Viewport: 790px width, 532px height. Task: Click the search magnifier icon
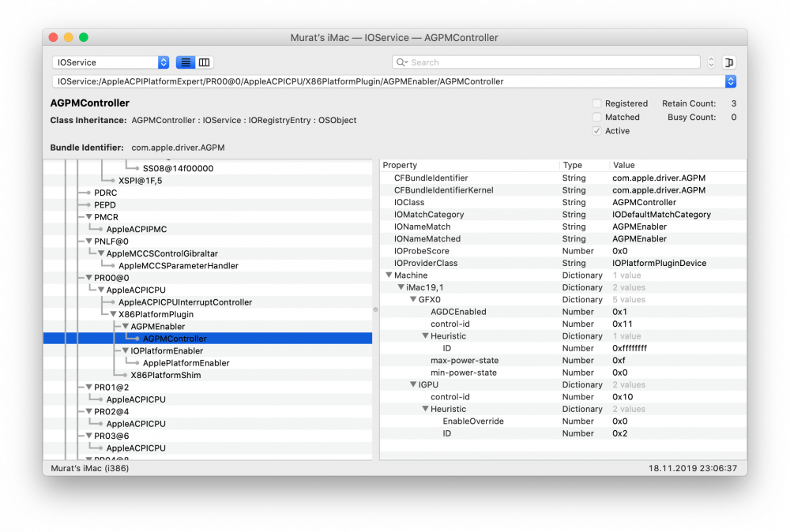click(x=401, y=62)
